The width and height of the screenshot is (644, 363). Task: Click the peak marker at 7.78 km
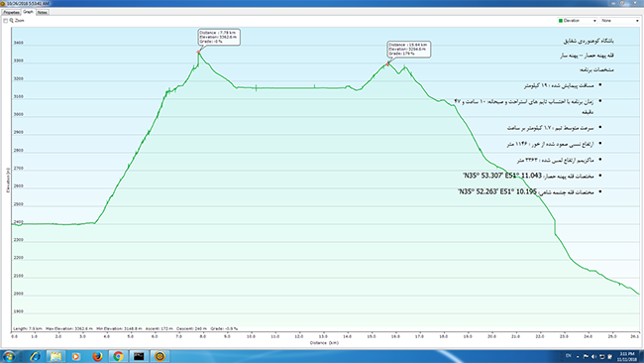pos(198,52)
